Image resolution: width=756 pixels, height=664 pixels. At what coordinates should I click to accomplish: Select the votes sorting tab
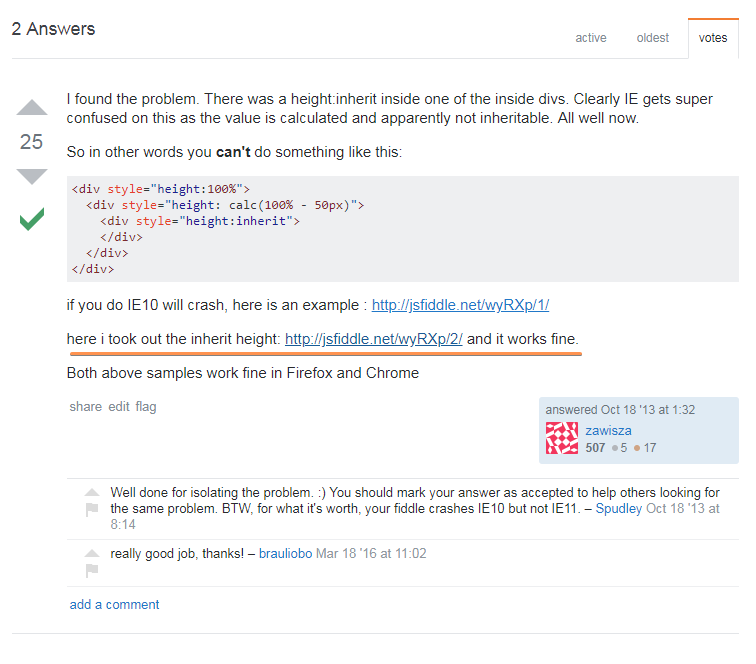pyautogui.click(x=713, y=38)
